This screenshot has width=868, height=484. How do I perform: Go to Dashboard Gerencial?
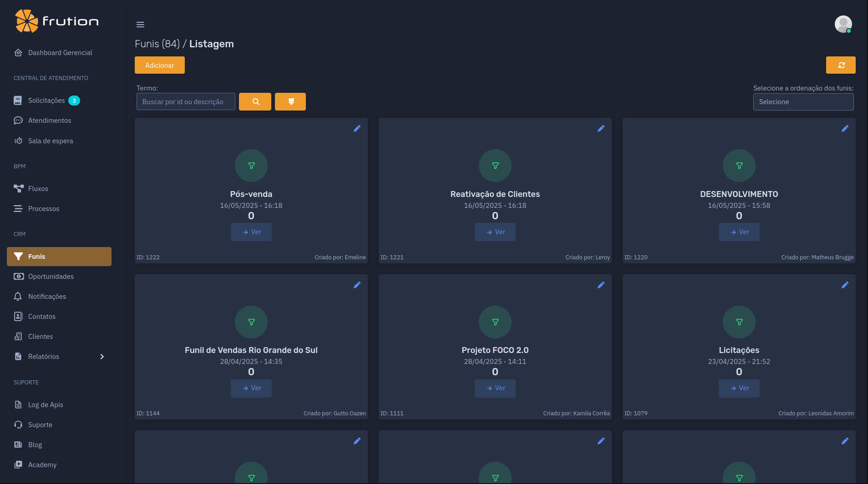point(60,53)
